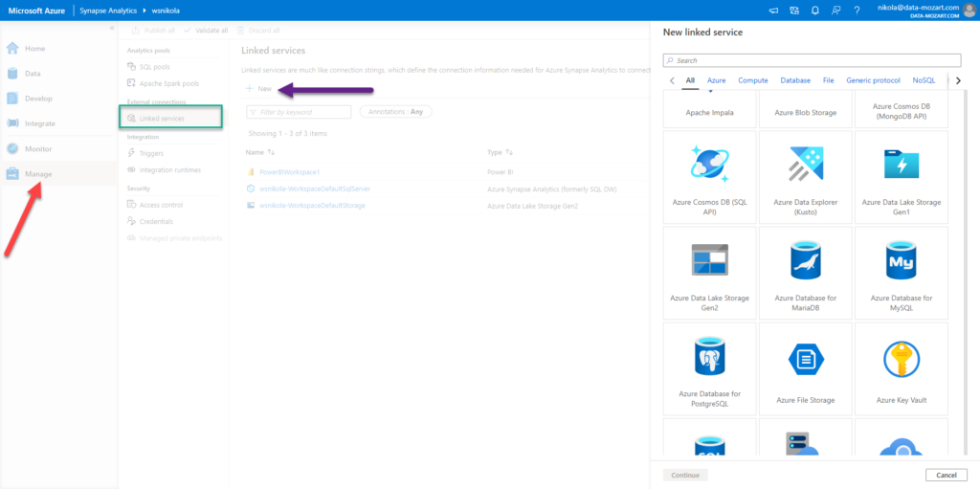Select the Azure Cosmos DB (SQL API) tile
This screenshot has width=980, height=489.
[x=710, y=177]
